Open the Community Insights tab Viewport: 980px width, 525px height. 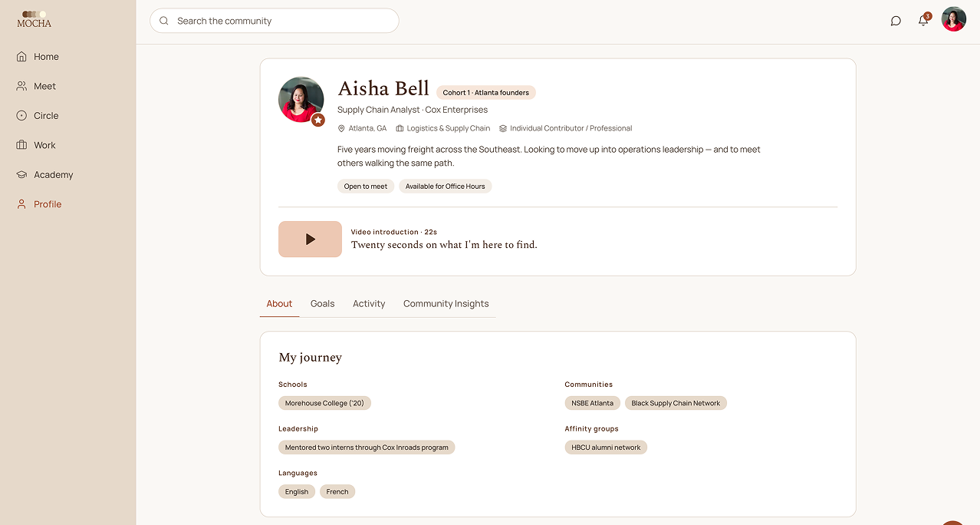click(446, 304)
